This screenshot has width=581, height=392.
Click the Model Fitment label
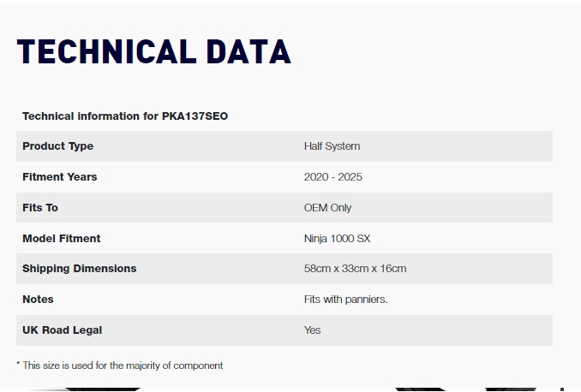coord(62,239)
